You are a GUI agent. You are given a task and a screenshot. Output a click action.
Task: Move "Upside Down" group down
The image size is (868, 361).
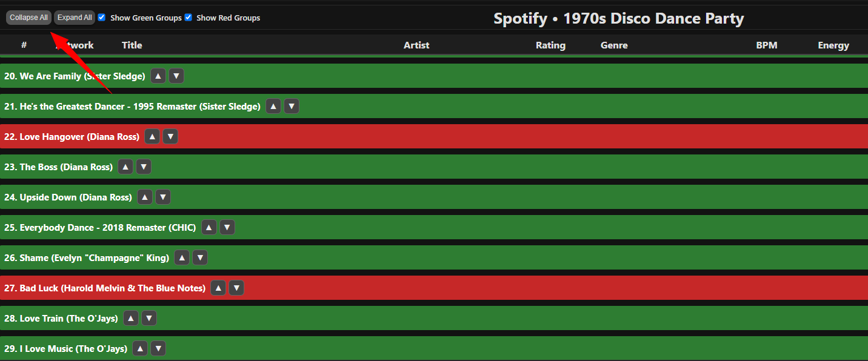pyautogui.click(x=162, y=196)
